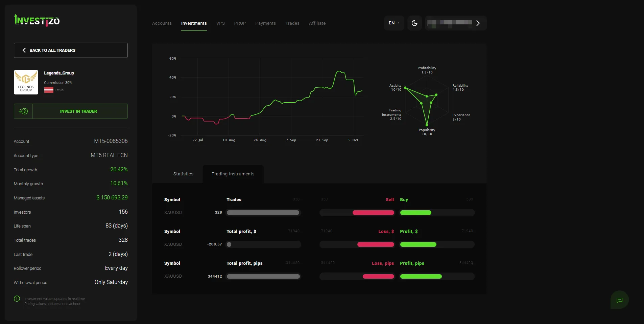Screen dimensions: 644x324
Task: Click the Profit, $ green bar
Action: tap(418, 244)
